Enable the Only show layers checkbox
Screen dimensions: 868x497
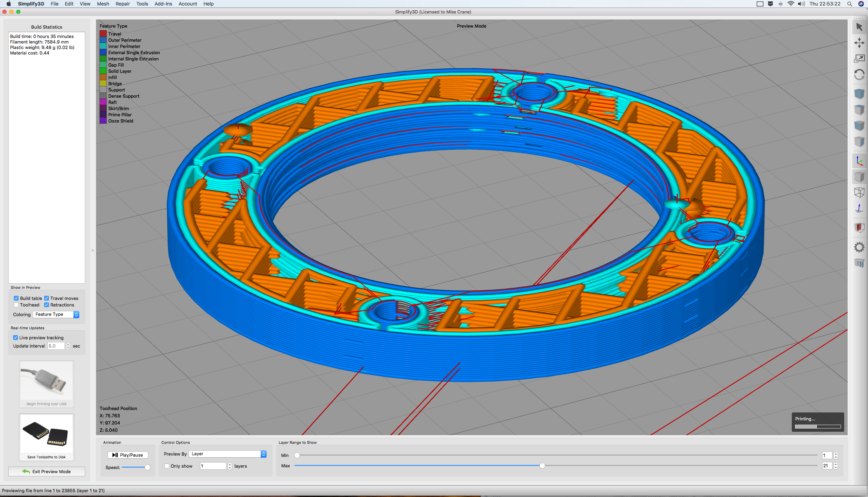[x=167, y=466]
